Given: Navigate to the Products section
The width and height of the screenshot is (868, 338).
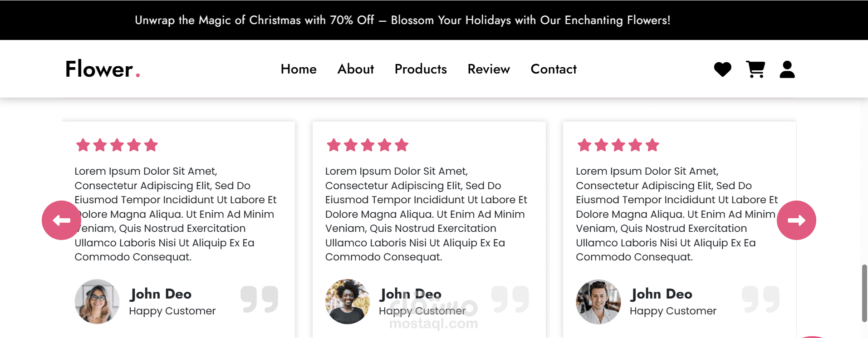Looking at the screenshot, I should tap(421, 69).
